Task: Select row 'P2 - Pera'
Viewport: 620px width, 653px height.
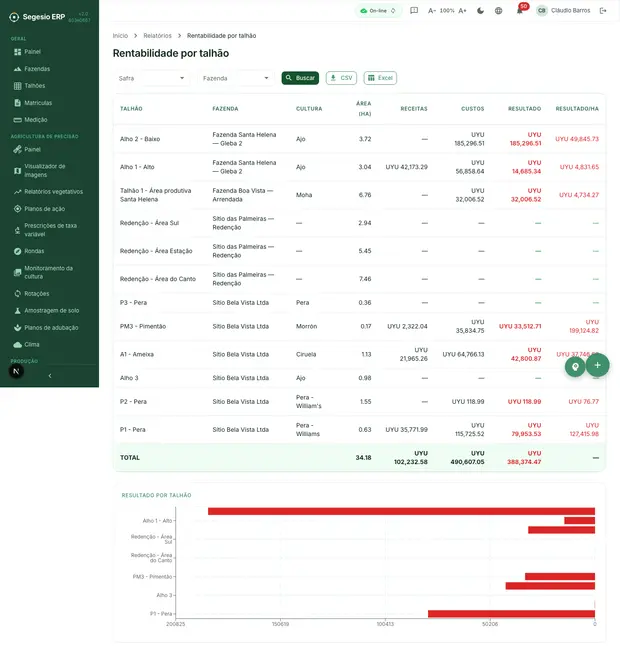Action: (359, 402)
